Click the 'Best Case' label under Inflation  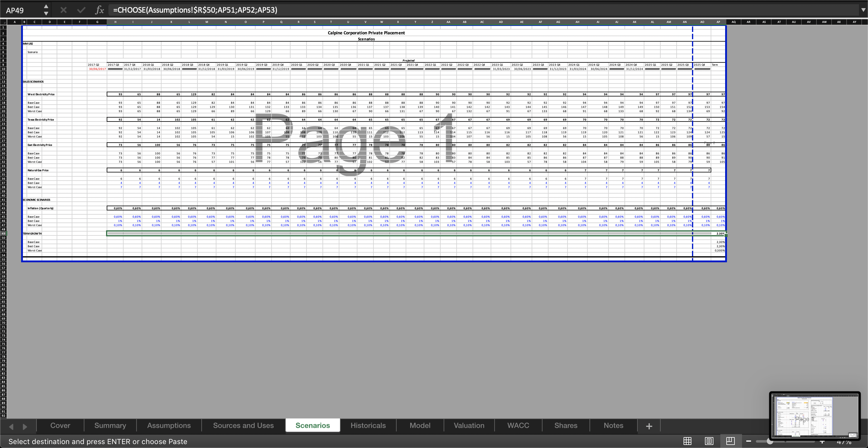33,221
